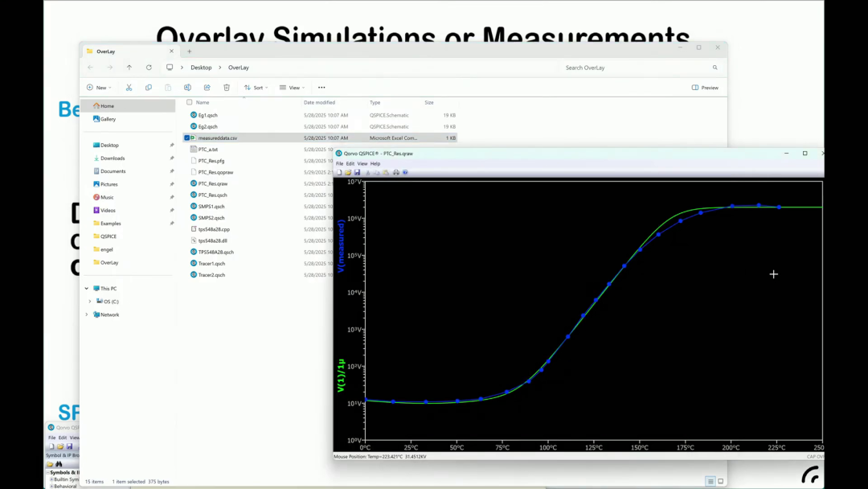The image size is (868, 489).
Task: Open a new File Explorer tab
Action: [190, 51]
